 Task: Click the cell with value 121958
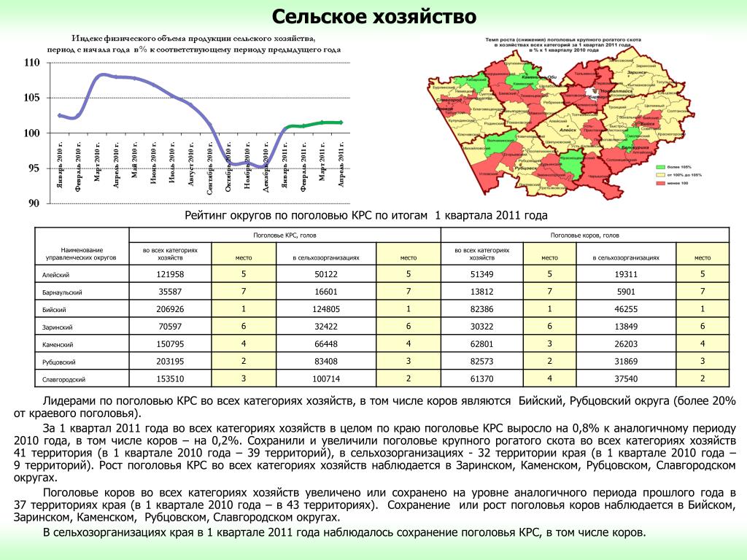point(170,274)
